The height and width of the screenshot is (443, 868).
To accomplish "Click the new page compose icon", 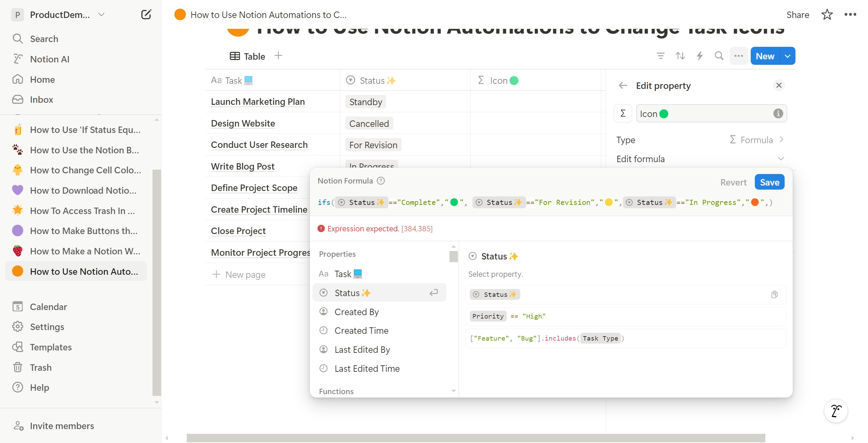I will (x=146, y=15).
